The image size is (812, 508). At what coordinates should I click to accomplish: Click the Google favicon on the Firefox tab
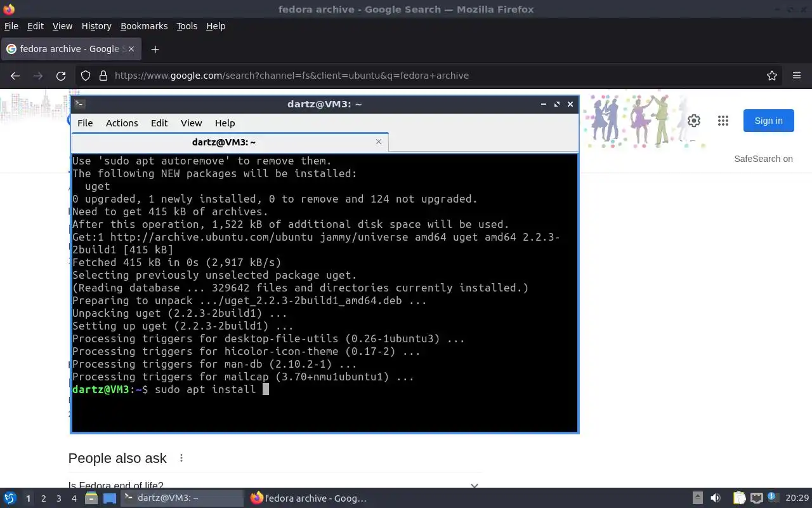point(11,49)
